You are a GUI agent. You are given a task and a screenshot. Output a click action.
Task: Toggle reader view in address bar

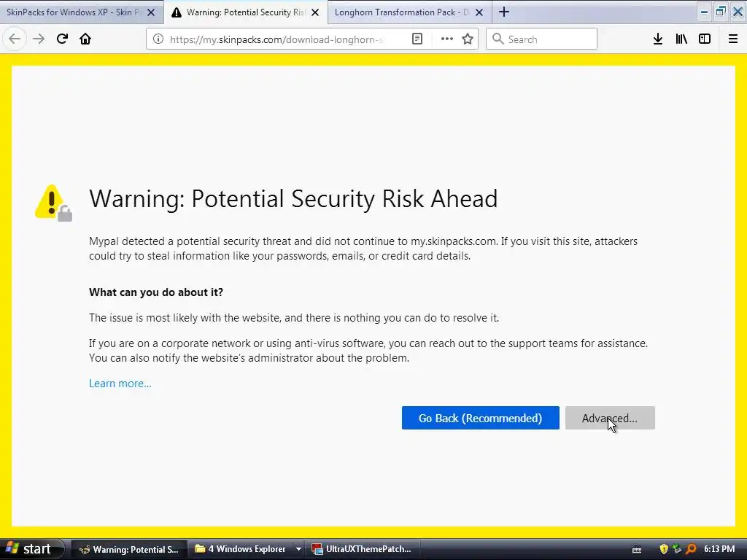(x=417, y=39)
